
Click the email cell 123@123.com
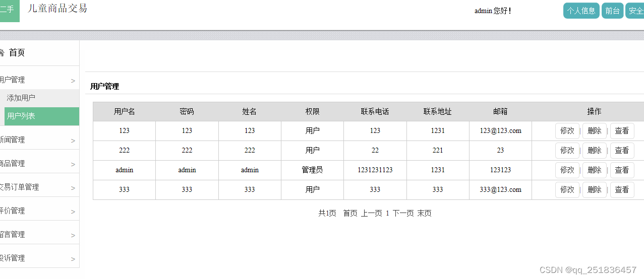coord(500,131)
